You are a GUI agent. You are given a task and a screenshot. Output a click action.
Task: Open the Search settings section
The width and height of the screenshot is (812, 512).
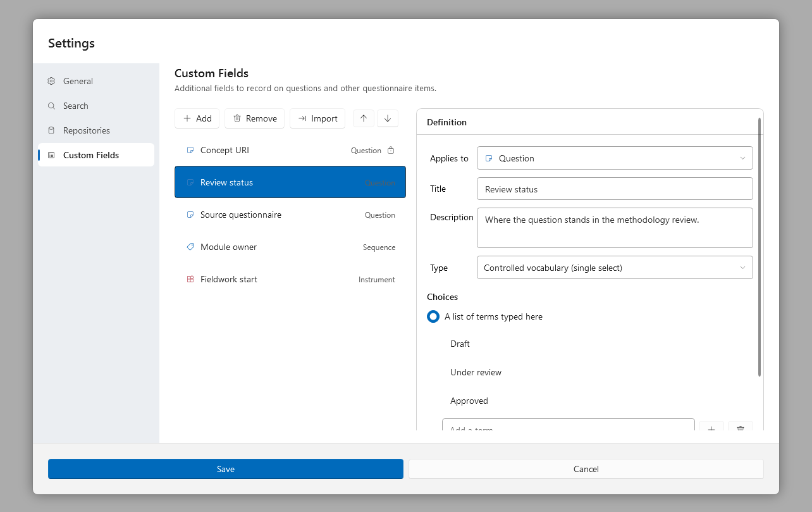point(96,106)
